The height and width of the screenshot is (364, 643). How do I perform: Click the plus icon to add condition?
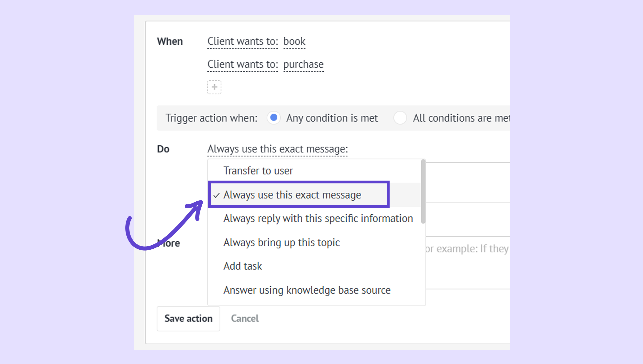click(214, 87)
